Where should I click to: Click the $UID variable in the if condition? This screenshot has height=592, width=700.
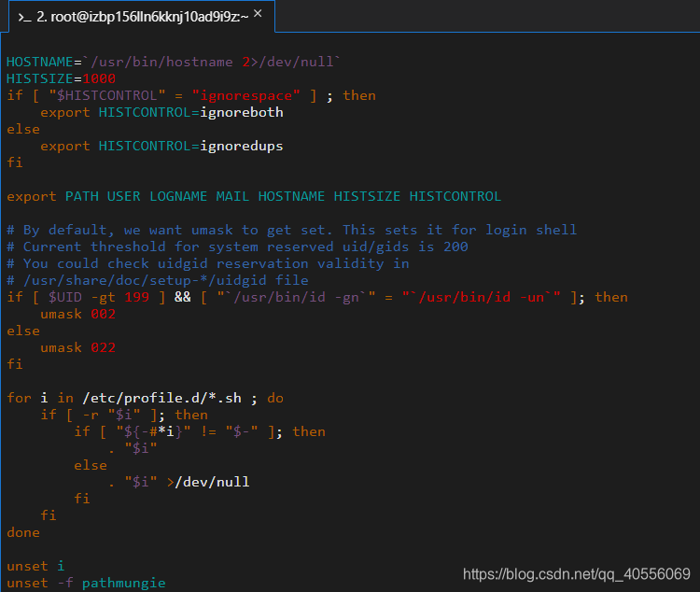click(65, 297)
